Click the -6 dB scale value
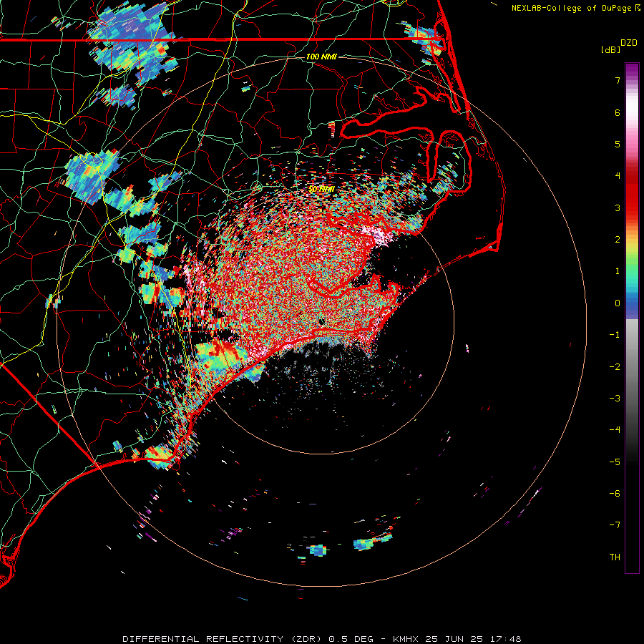Viewport: 644px width, 644px height. [615, 494]
